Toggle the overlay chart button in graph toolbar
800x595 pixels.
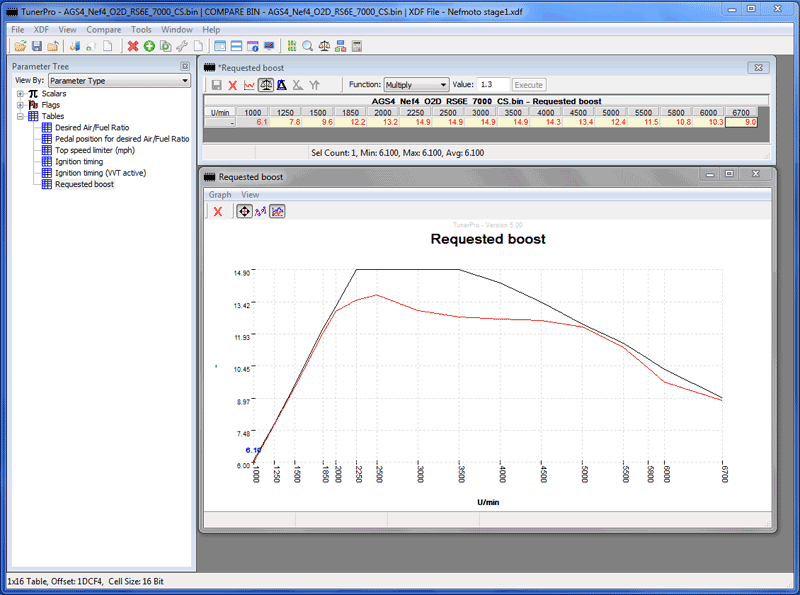coord(277,211)
